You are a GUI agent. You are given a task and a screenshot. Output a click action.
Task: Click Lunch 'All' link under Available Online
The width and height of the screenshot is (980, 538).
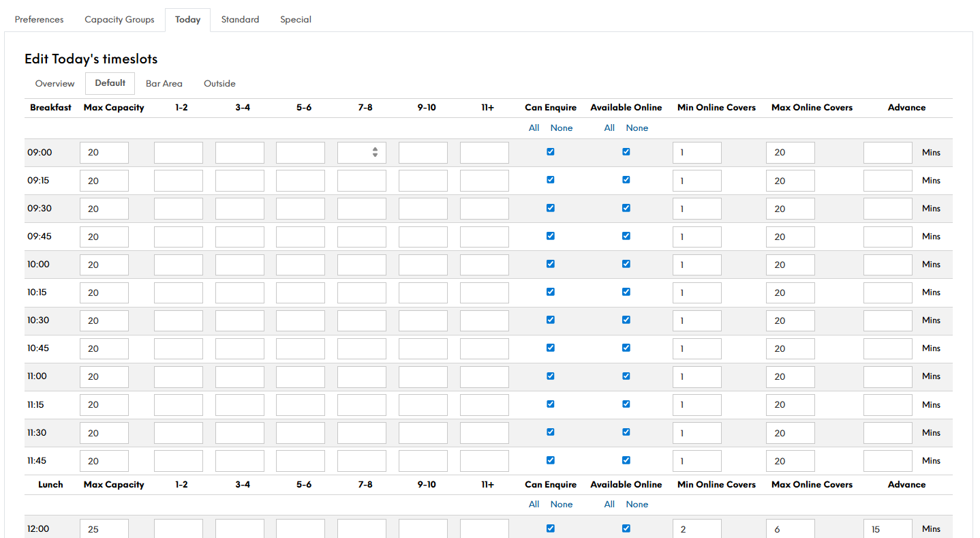tap(609, 505)
